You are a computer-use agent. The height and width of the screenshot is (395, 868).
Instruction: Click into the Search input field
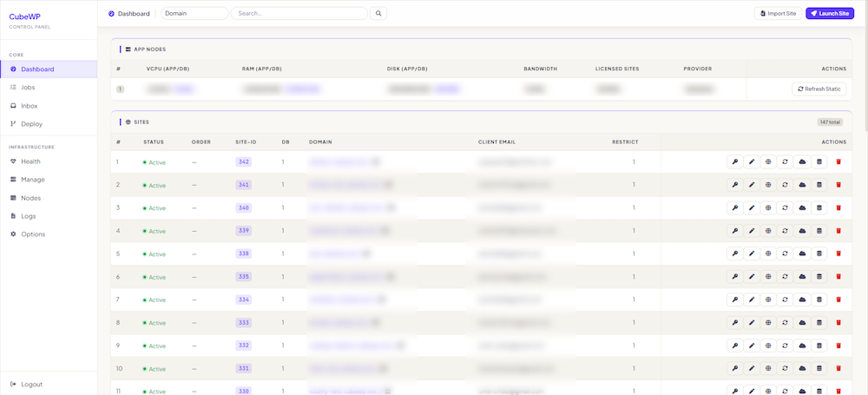299,13
